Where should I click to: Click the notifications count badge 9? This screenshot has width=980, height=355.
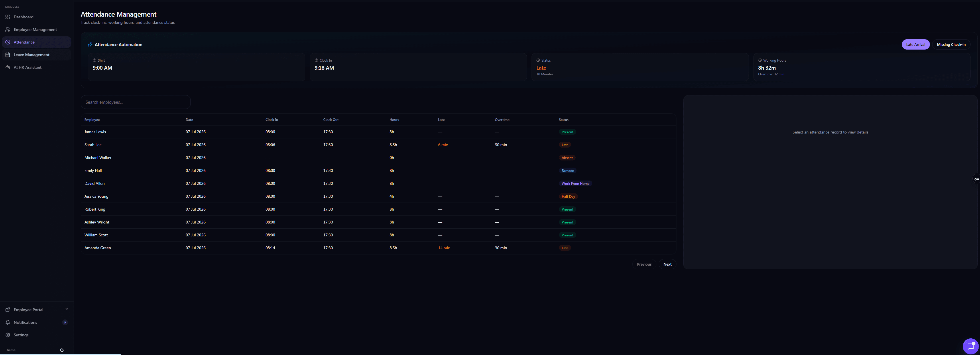pyautogui.click(x=65, y=322)
